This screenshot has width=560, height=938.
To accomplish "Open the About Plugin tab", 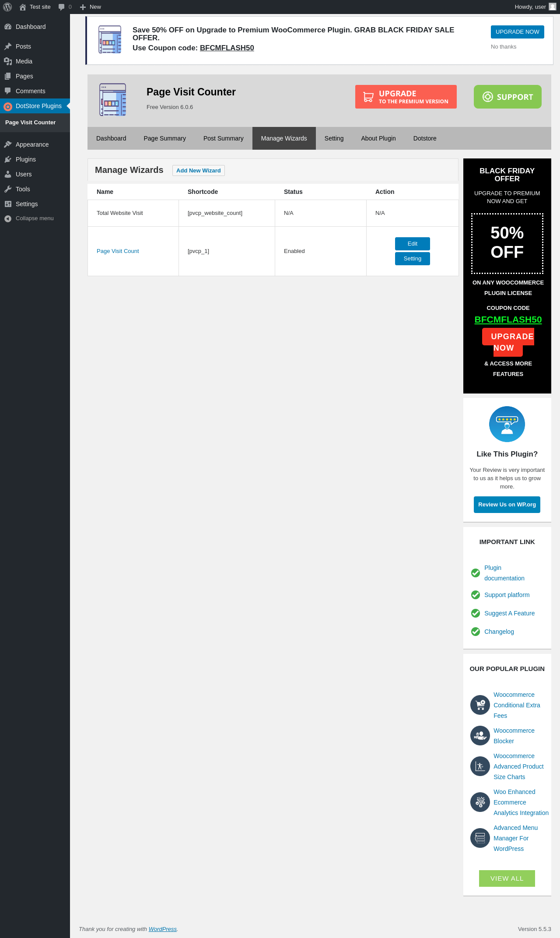I will [x=378, y=138].
